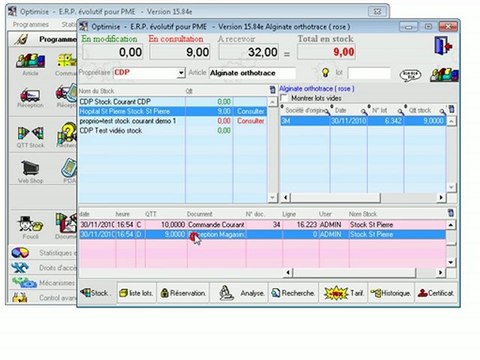480x360 pixels.
Task: Switch to the Certificat tab
Action: [x=436, y=293]
